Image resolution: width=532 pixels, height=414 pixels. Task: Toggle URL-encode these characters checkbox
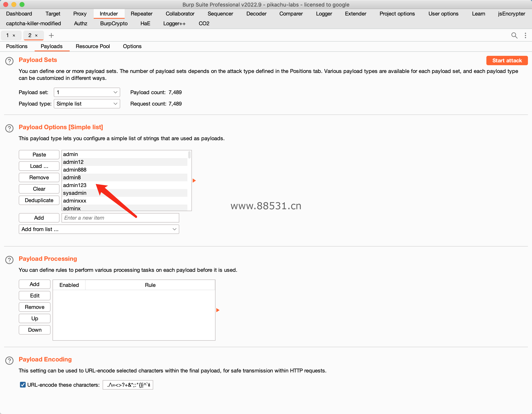tap(23, 385)
